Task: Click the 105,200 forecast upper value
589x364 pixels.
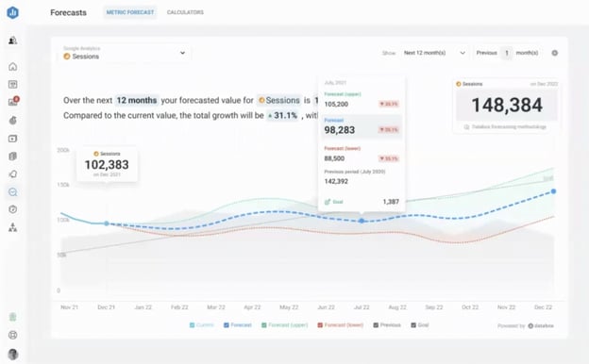Action: pyautogui.click(x=336, y=104)
